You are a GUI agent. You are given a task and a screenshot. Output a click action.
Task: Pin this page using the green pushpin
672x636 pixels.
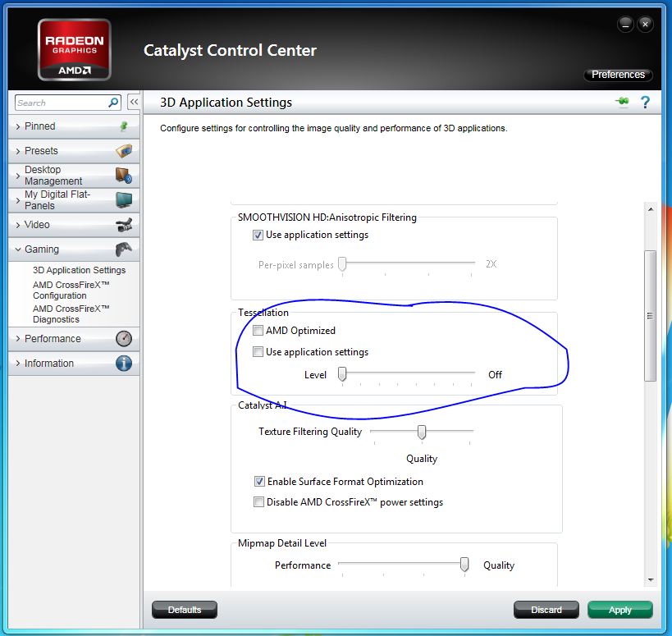(622, 102)
